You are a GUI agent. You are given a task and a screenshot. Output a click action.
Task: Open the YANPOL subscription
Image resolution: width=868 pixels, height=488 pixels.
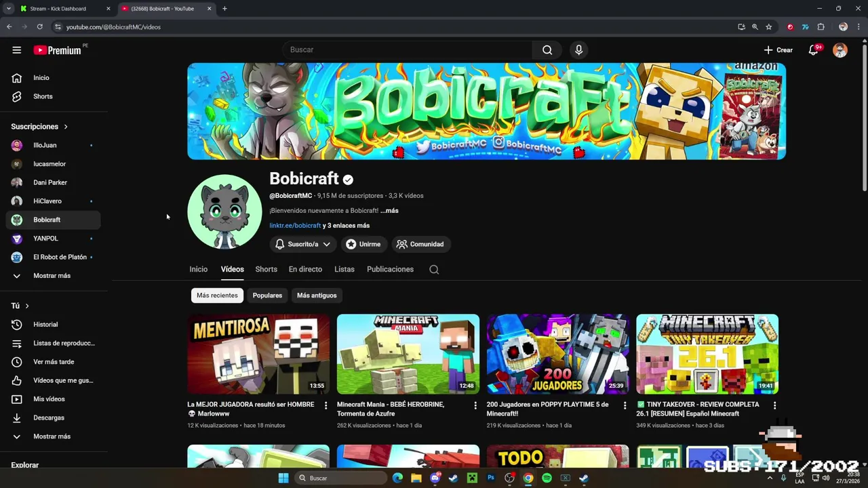click(54, 239)
